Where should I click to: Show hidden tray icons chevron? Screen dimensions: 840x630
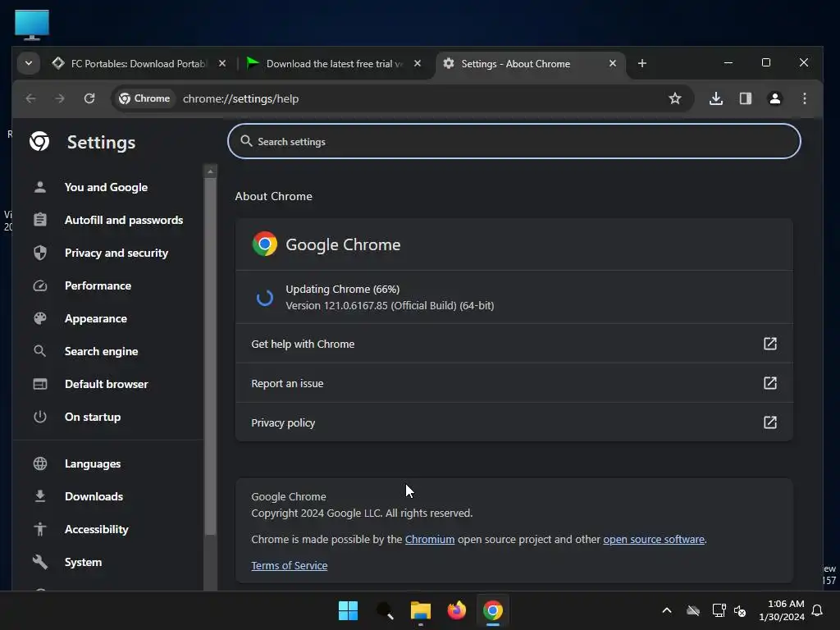click(666, 610)
